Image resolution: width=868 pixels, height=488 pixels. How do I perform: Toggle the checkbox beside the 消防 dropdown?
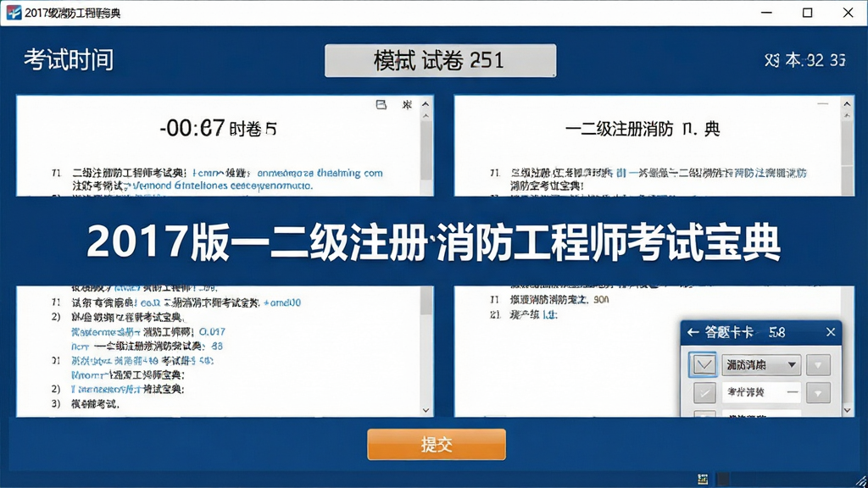703,364
